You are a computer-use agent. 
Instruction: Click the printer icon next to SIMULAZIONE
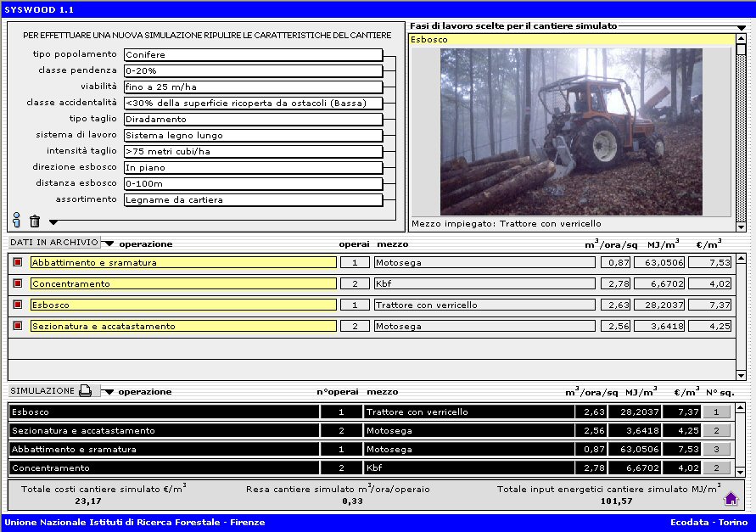coord(85,391)
